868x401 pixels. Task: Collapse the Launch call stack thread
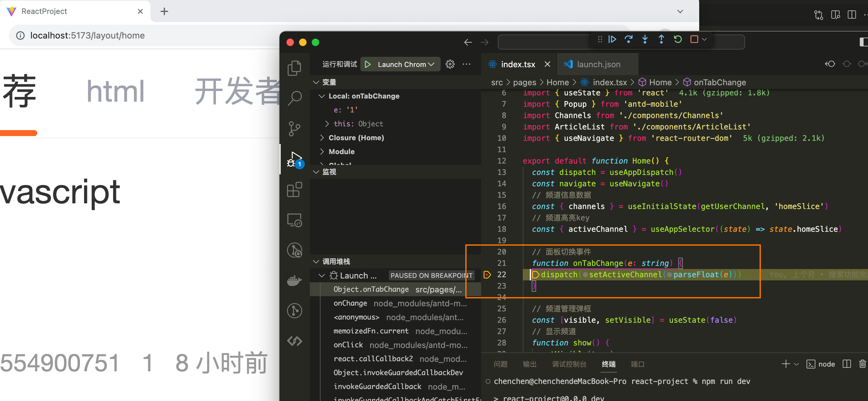322,276
